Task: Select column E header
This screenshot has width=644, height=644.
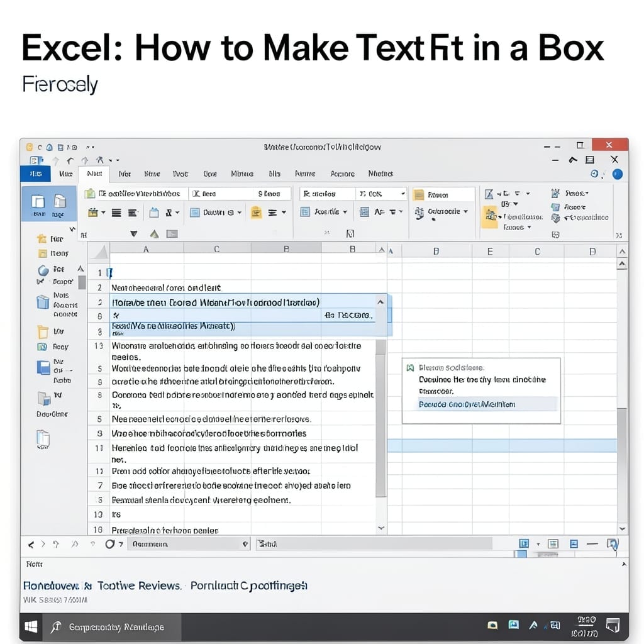Action: (490, 252)
